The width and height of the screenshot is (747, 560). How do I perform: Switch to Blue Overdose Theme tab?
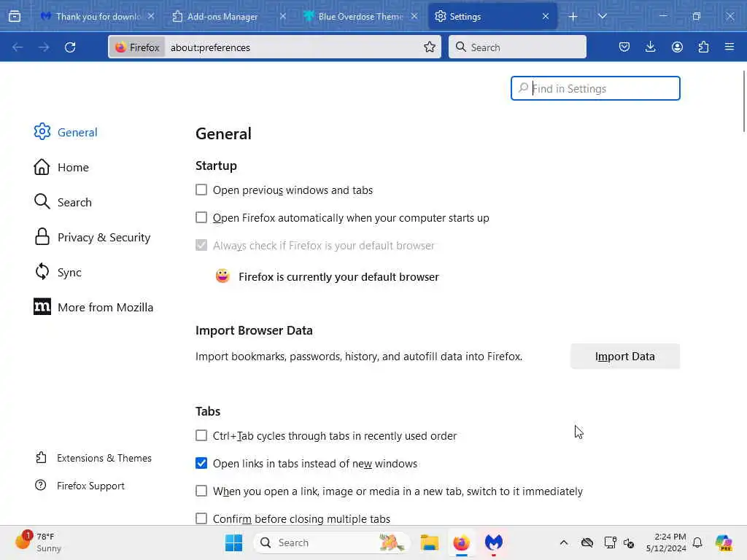pos(360,17)
